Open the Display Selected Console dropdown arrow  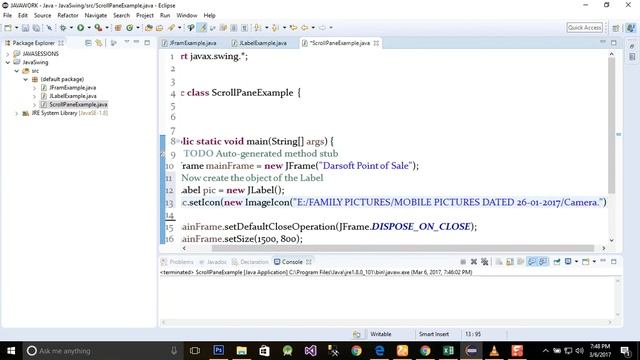coord(576,262)
